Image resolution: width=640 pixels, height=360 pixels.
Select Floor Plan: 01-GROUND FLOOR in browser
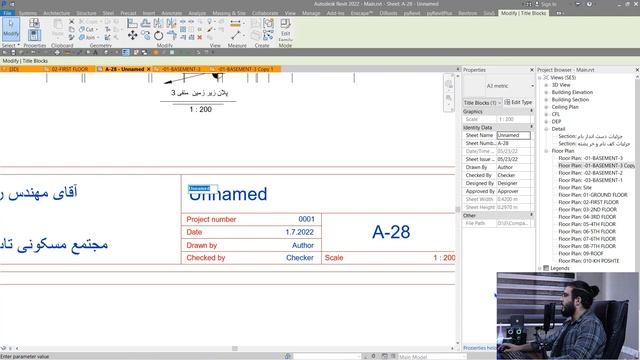pyautogui.click(x=593, y=195)
